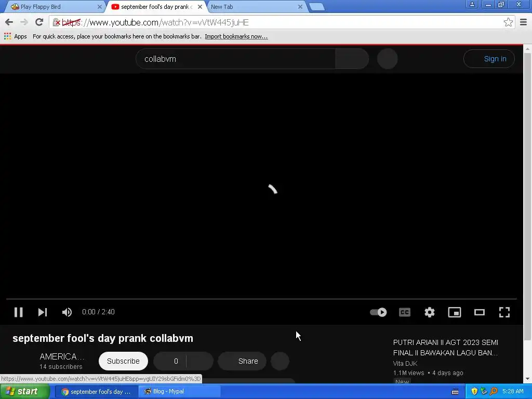Click the video progress bar
This screenshot has width=532, height=399.
(261, 299)
